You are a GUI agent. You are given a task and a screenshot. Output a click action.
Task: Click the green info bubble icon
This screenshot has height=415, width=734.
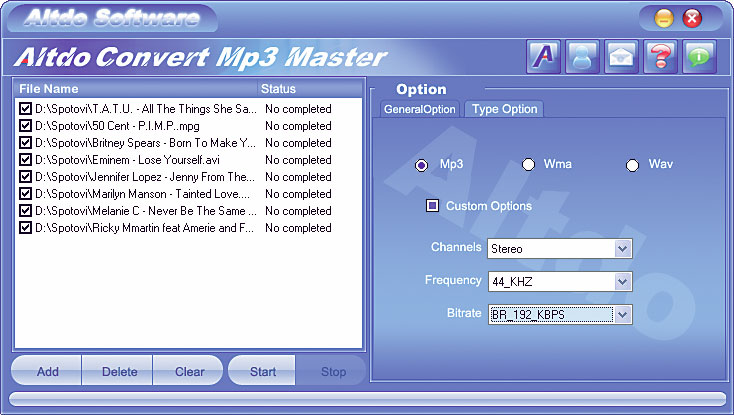coord(699,57)
